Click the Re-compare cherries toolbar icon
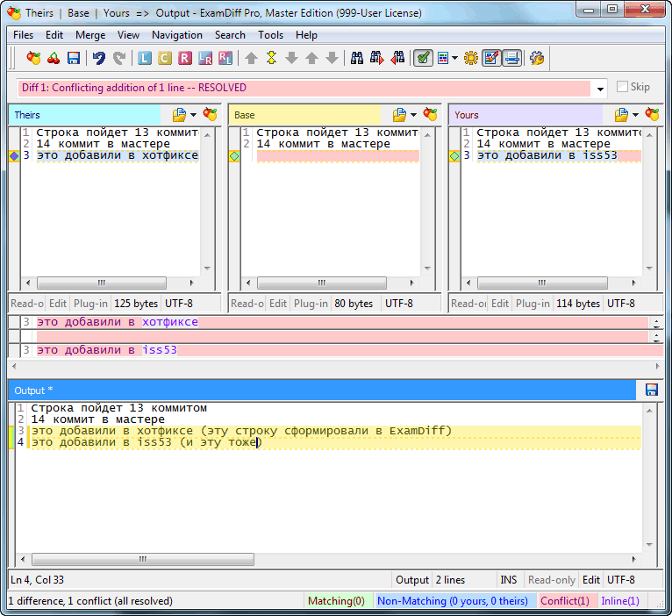 click(x=54, y=58)
